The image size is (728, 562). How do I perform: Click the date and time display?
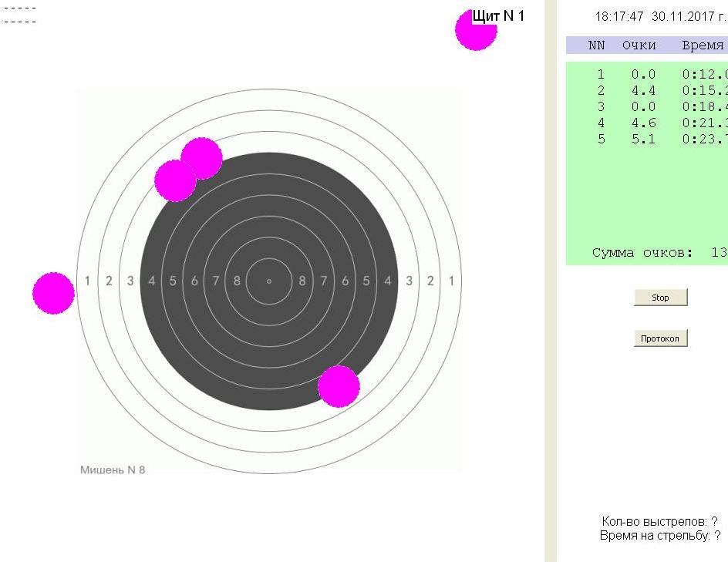(x=660, y=16)
